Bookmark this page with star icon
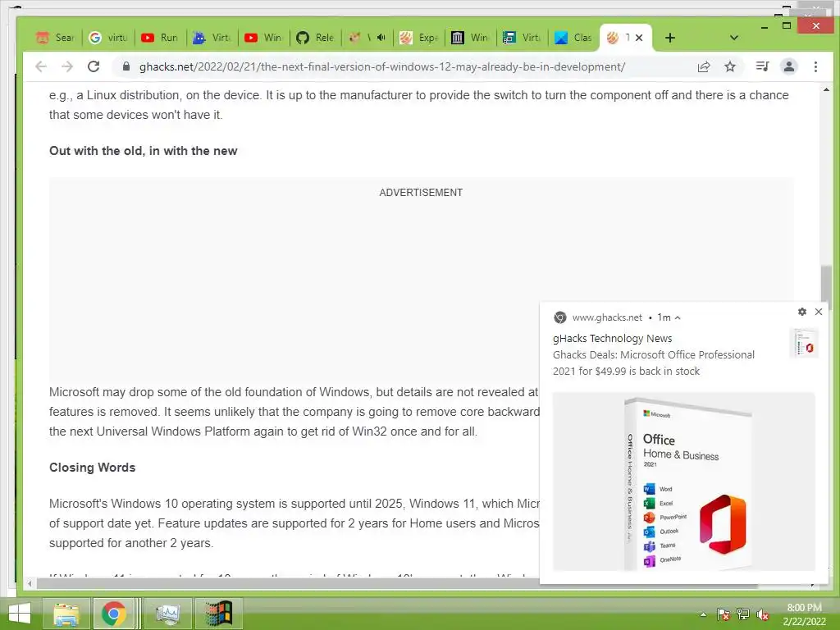This screenshot has height=630, width=840. tap(729, 66)
